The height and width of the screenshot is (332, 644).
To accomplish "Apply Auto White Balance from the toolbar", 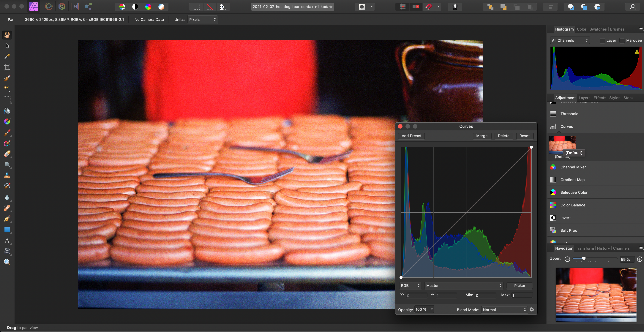I will 161,7.
